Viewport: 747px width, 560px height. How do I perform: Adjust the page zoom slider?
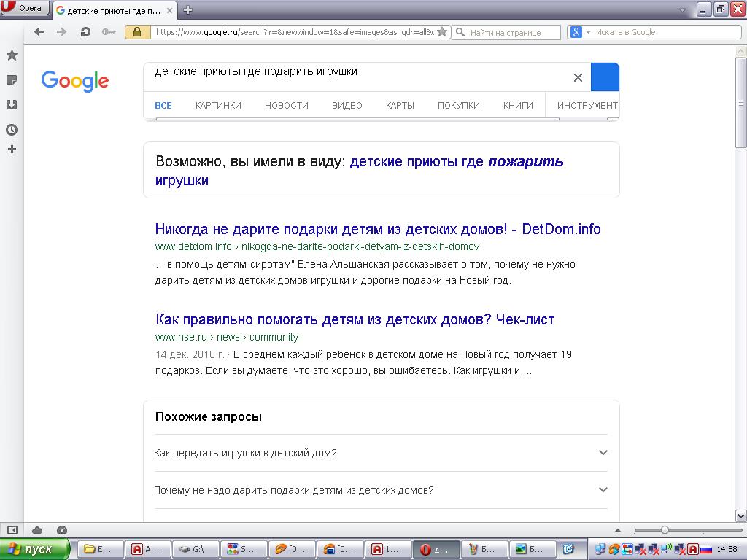pos(664,530)
